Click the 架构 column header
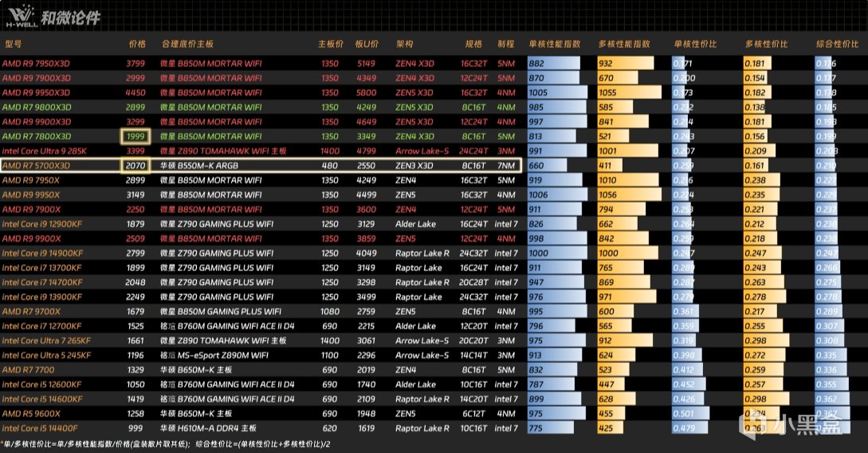Image resolution: width=868 pixels, height=453 pixels. tap(404, 44)
